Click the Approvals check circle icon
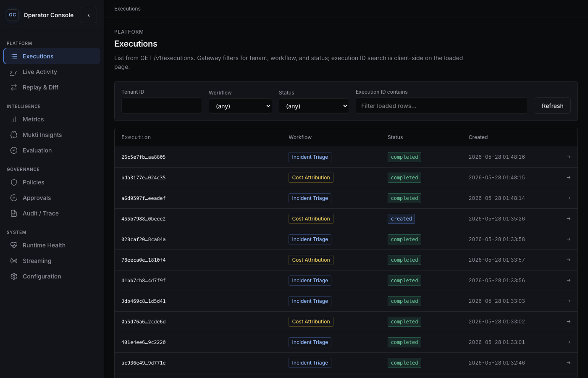The height and width of the screenshot is (378, 588). coord(14,198)
